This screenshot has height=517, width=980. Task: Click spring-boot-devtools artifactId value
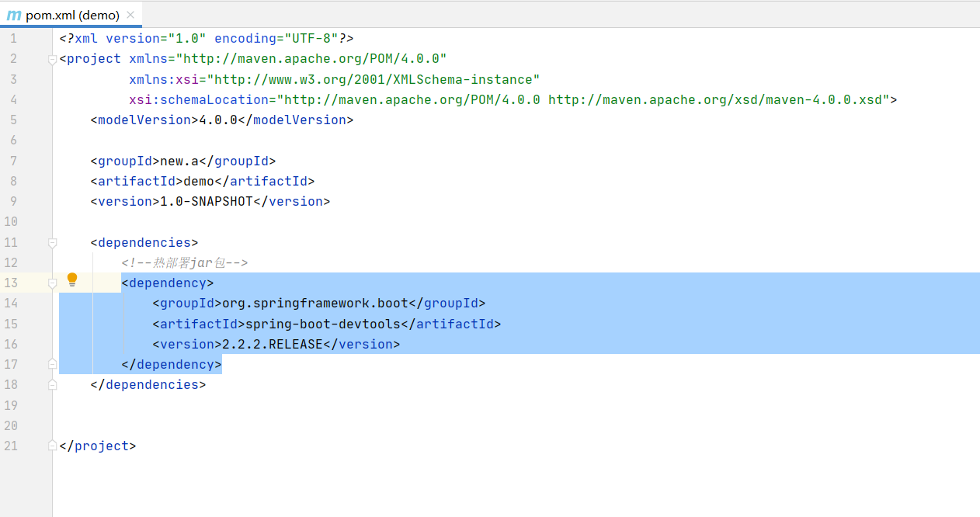point(323,324)
